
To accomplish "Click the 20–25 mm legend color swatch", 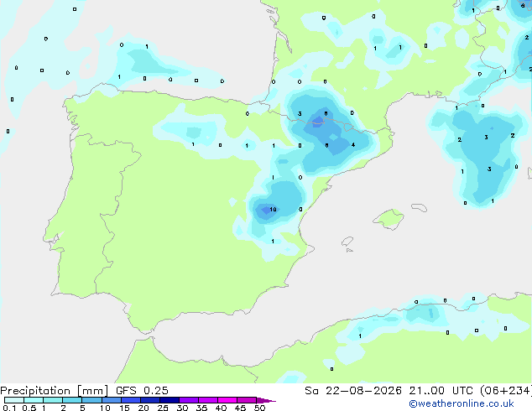I will [149, 400].
